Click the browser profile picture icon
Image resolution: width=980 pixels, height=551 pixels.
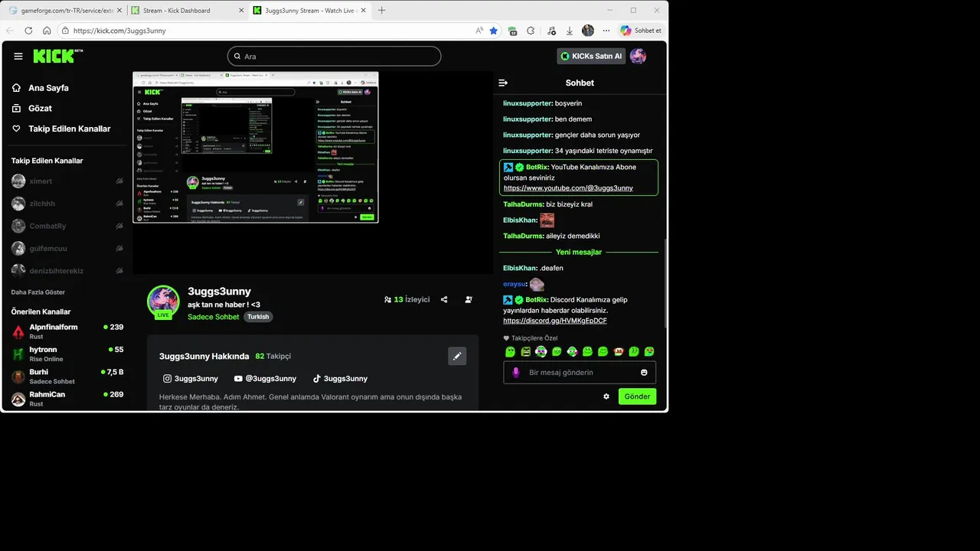pos(588,31)
